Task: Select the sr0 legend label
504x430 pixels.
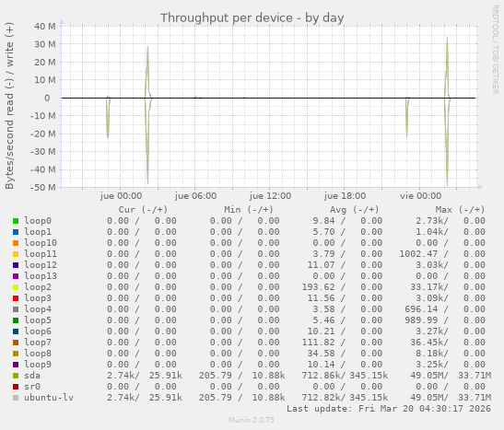Action: (32, 387)
